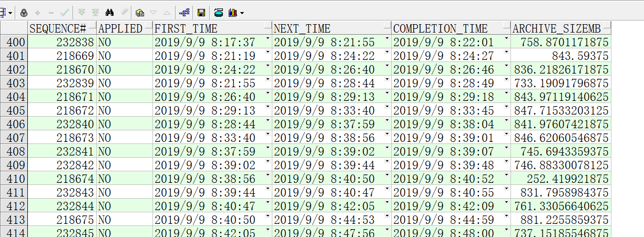Click the delete record minus icon

(x=51, y=12)
